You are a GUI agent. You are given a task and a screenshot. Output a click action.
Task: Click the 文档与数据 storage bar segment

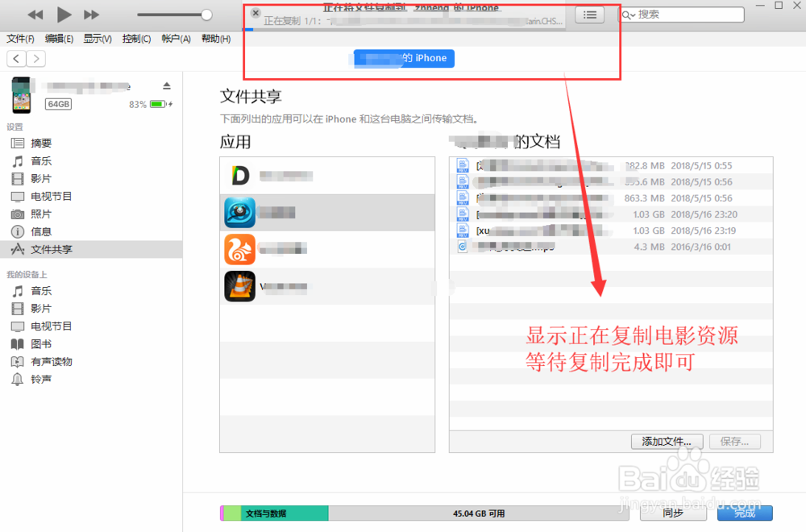[285, 513]
